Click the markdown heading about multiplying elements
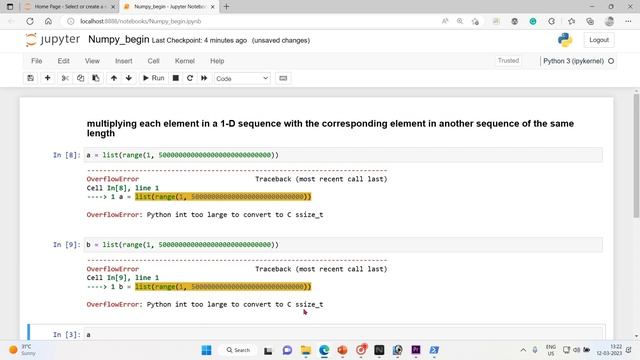Image resolution: width=640 pixels, height=360 pixels. [330, 128]
